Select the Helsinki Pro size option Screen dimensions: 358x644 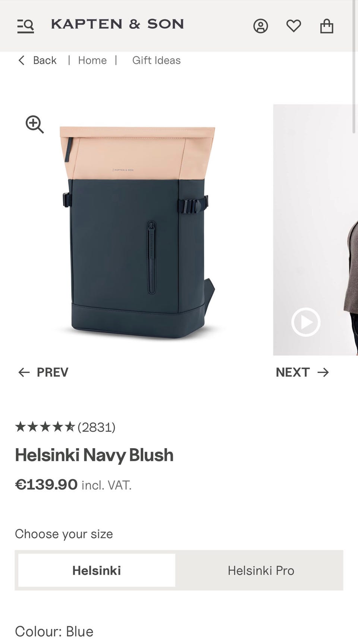pos(261,570)
